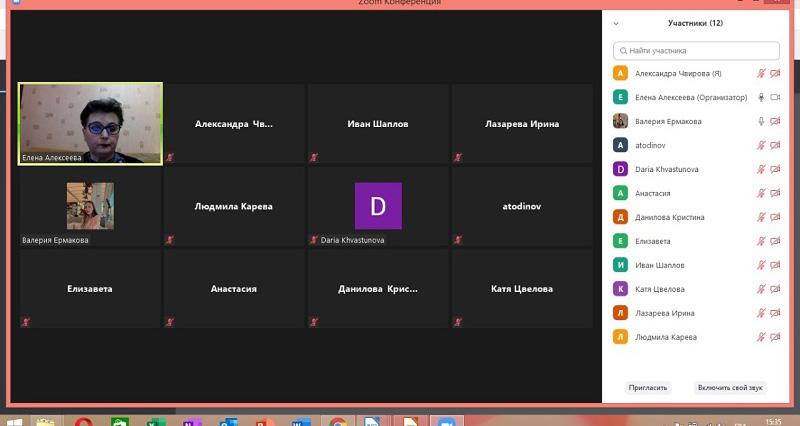800x426 pixels.
Task: Select Valeria Ermakova's profile photo tile
Action: [x=91, y=206]
